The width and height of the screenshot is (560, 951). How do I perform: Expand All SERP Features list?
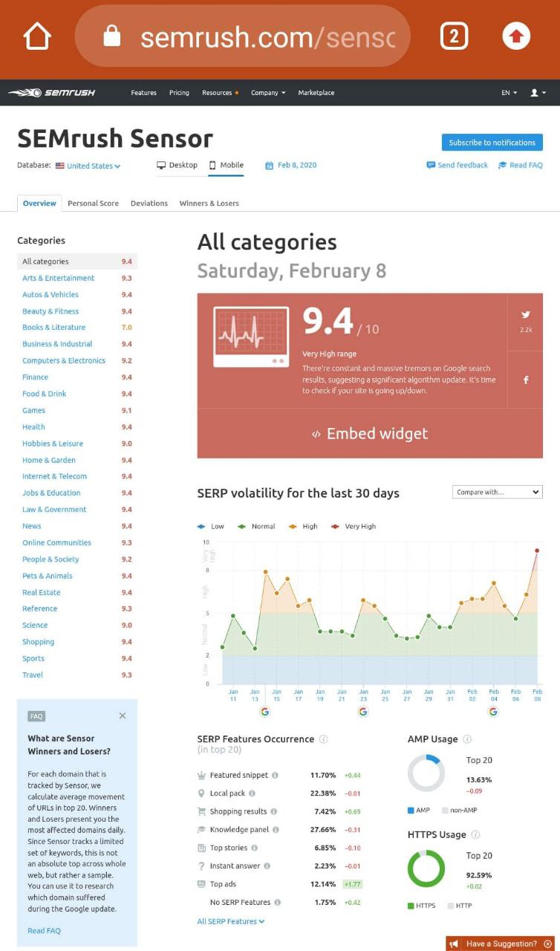[x=231, y=921]
